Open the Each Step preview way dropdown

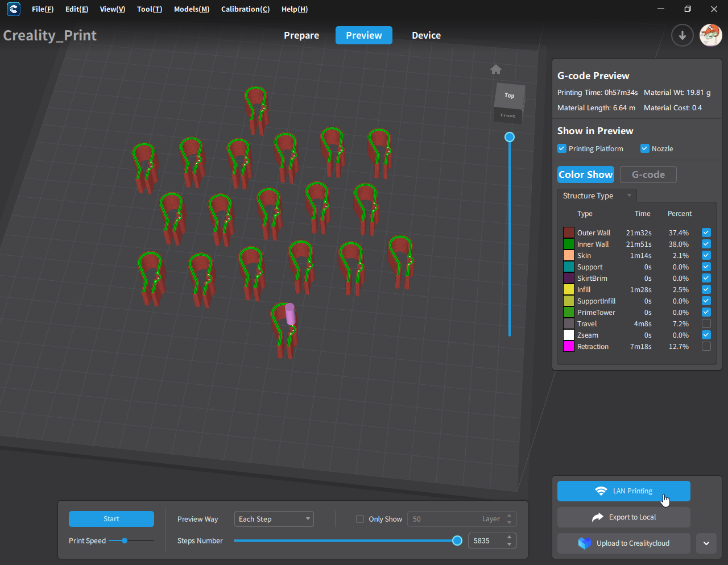(x=274, y=519)
